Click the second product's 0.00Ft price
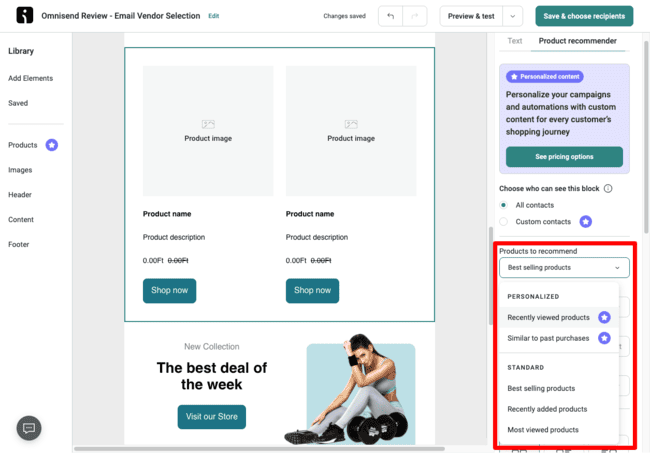 click(296, 260)
